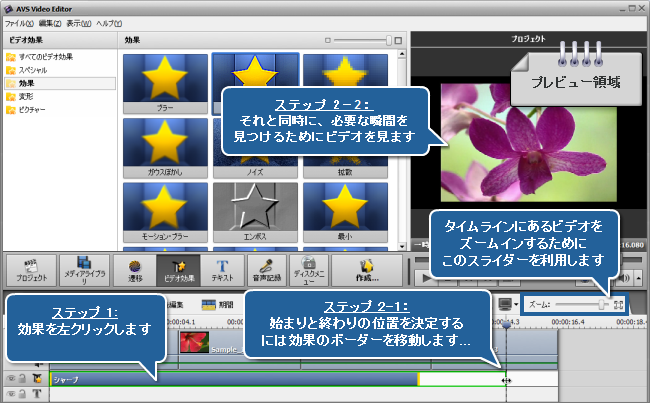Screen dimensions: 650x403
Task: Click the effects list scroll-down arrow
Action: pyautogui.click(x=401, y=246)
